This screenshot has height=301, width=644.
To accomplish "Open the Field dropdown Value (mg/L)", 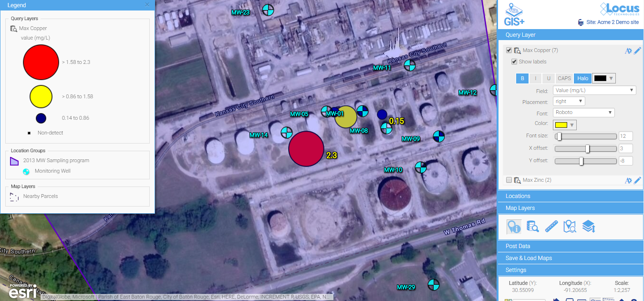I will [594, 90].
